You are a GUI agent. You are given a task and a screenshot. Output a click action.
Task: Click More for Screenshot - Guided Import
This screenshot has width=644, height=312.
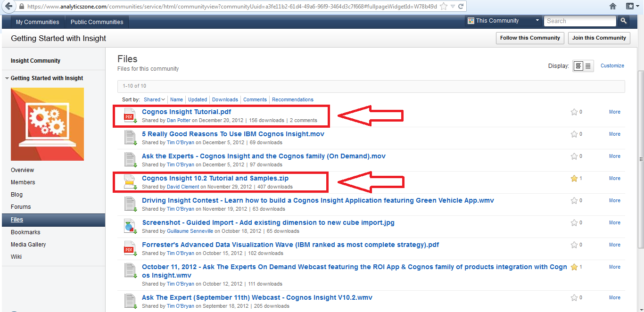click(615, 223)
